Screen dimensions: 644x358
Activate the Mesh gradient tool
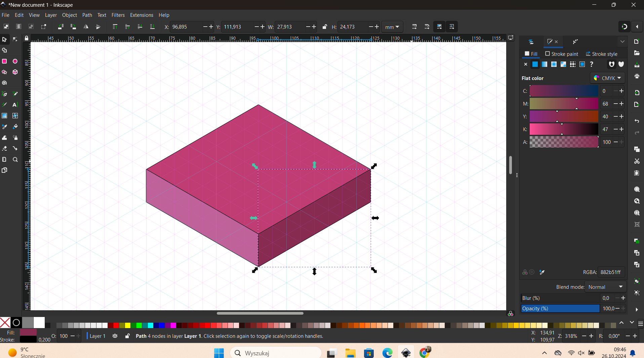point(15,116)
